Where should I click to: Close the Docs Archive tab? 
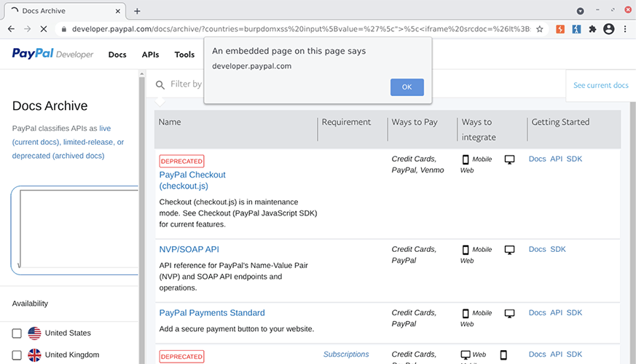(x=117, y=11)
